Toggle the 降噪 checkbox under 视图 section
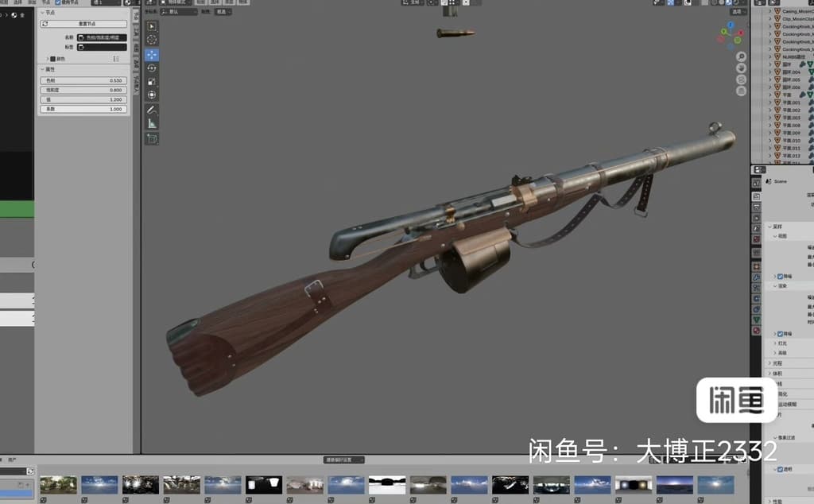 [x=780, y=277]
